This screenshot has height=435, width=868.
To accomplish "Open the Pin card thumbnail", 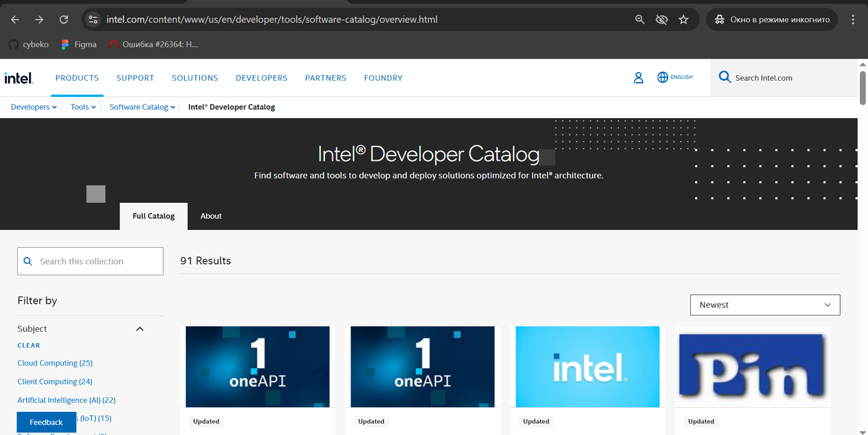I will (753, 367).
